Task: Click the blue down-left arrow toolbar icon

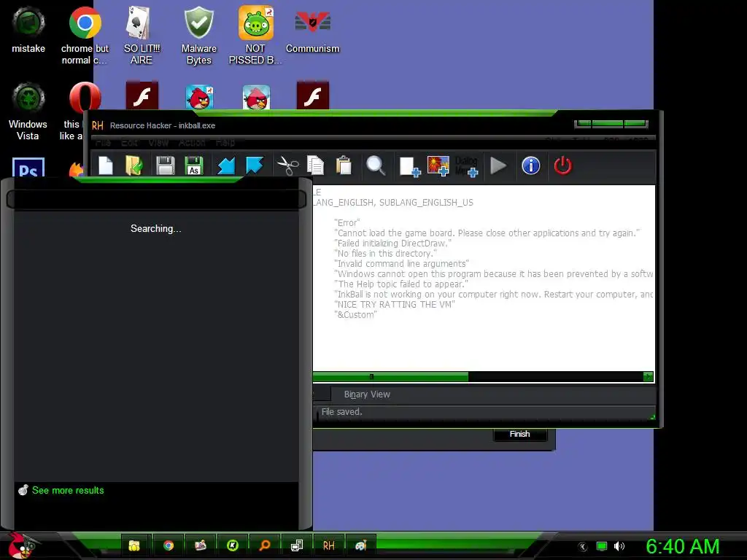Action: pos(226,166)
